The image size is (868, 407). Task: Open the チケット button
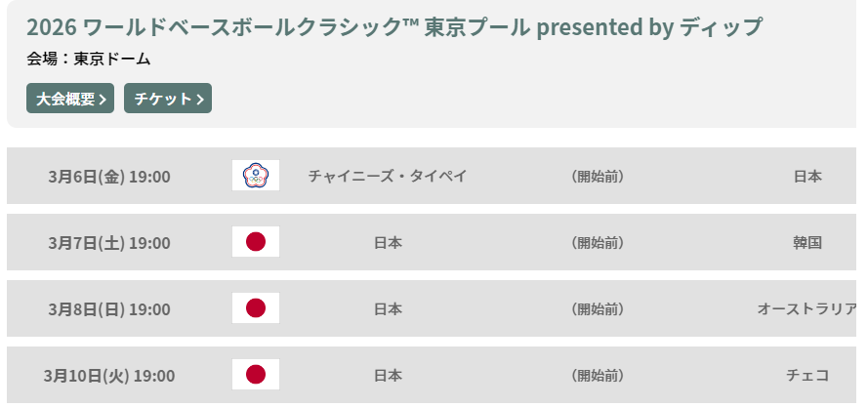pyautogui.click(x=168, y=98)
